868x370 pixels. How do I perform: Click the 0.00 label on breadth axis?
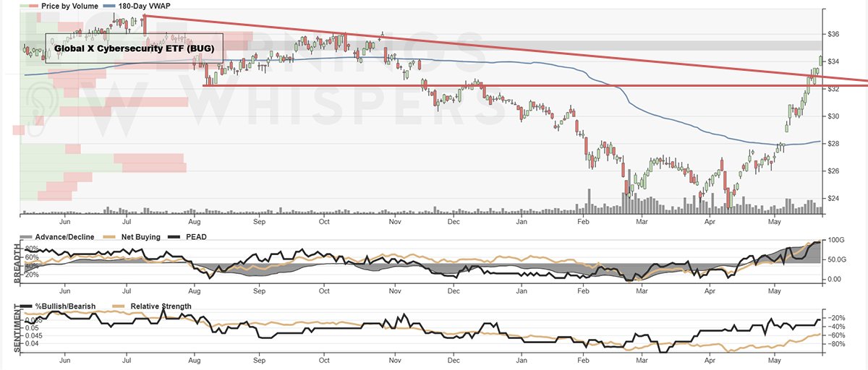834,279
